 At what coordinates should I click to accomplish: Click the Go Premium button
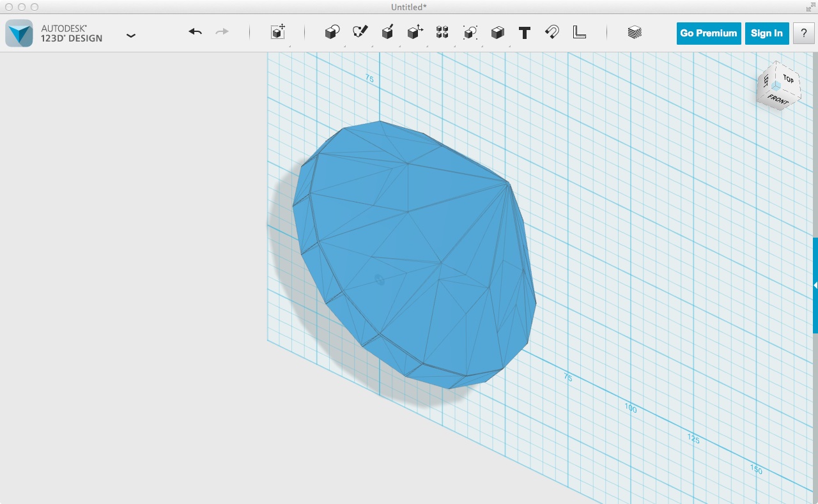coord(709,33)
